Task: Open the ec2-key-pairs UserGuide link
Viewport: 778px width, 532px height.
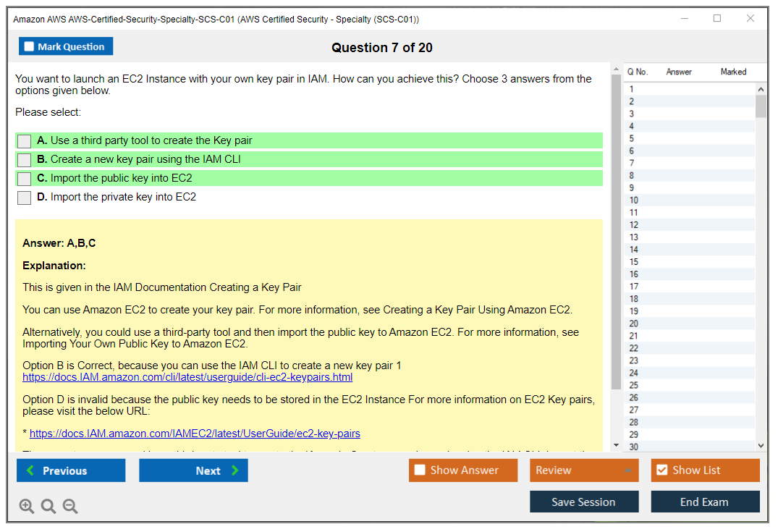Action: (195, 434)
